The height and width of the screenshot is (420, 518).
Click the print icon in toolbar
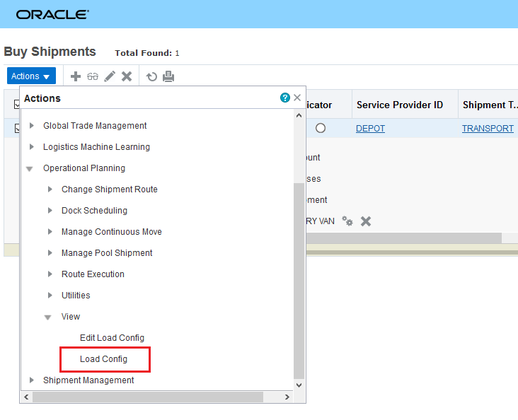[x=168, y=76]
